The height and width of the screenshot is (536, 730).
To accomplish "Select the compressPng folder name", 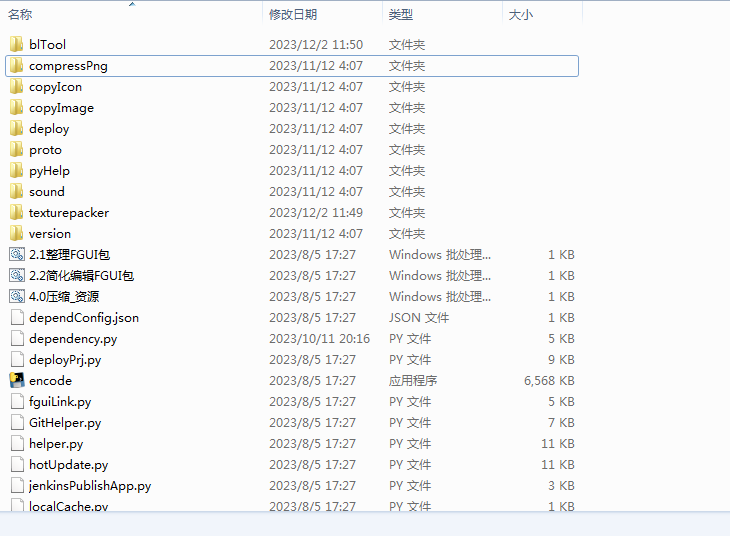I will [68, 66].
